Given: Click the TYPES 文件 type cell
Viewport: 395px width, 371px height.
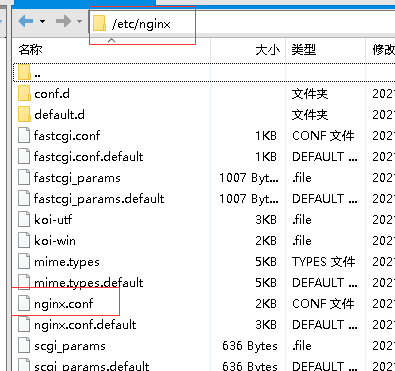Looking at the screenshot, I should click(323, 262).
